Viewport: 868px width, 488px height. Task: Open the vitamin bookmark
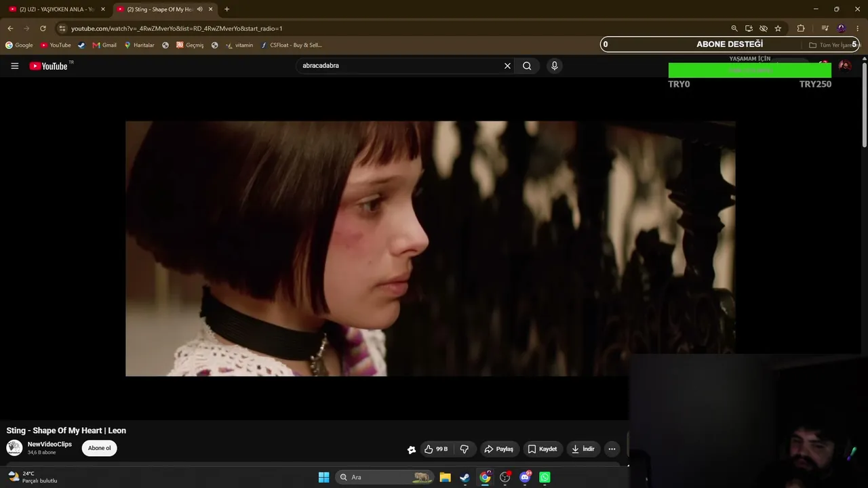(239, 45)
